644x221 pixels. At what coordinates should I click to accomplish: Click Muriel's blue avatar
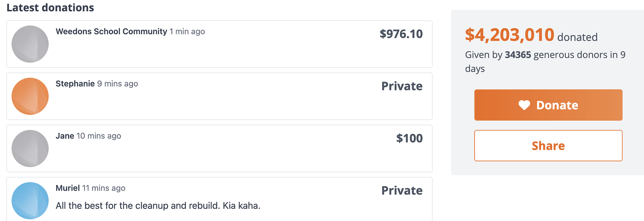[30, 201]
